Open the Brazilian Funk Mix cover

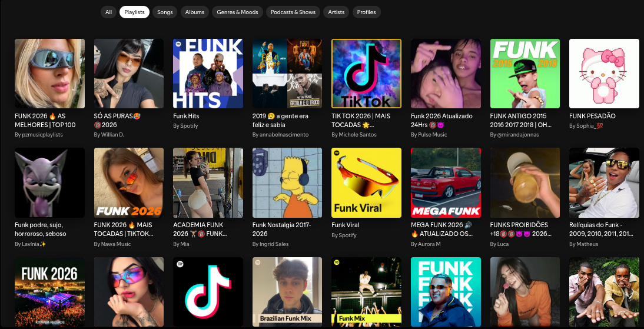click(287, 292)
